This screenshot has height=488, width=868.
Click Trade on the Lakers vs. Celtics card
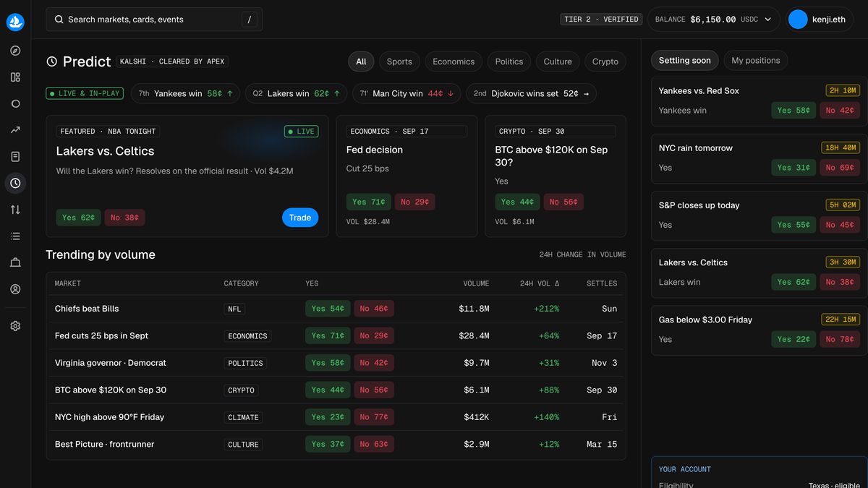(x=300, y=218)
